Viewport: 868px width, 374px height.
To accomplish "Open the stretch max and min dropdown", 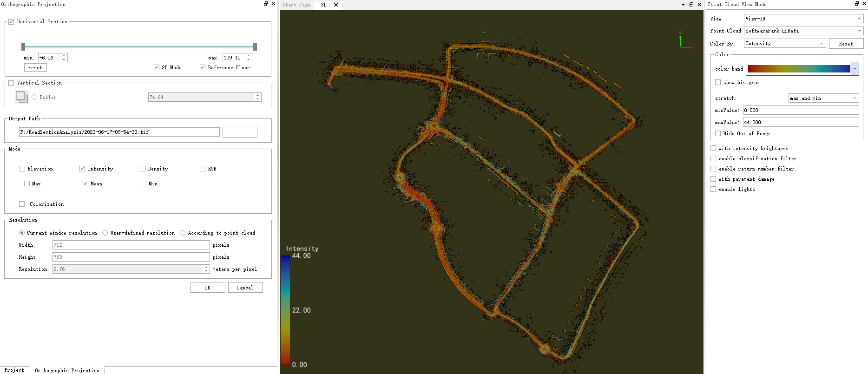I will (x=823, y=98).
